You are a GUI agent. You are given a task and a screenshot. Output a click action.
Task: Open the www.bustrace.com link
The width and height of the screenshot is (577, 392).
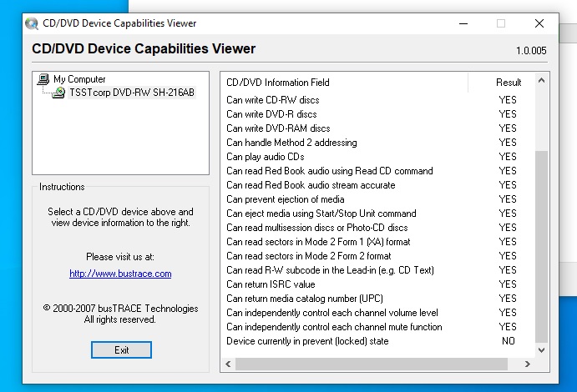click(x=120, y=274)
